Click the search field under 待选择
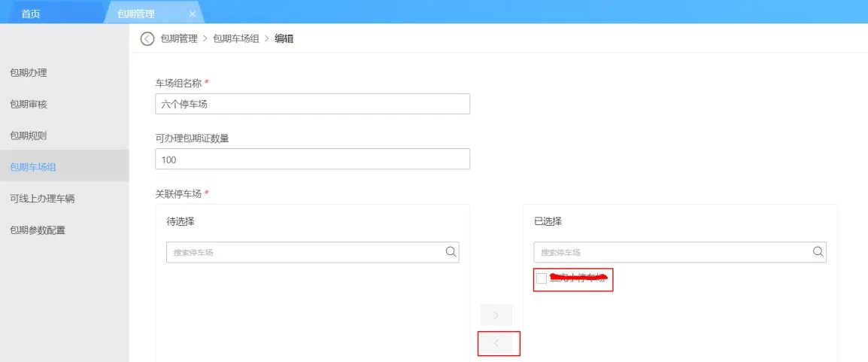The height and width of the screenshot is (362, 868). (x=305, y=252)
